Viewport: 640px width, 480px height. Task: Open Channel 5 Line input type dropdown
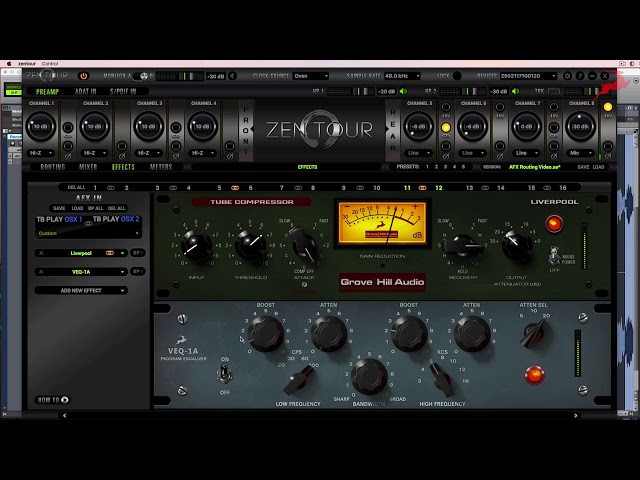pyautogui.click(x=419, y=153)
